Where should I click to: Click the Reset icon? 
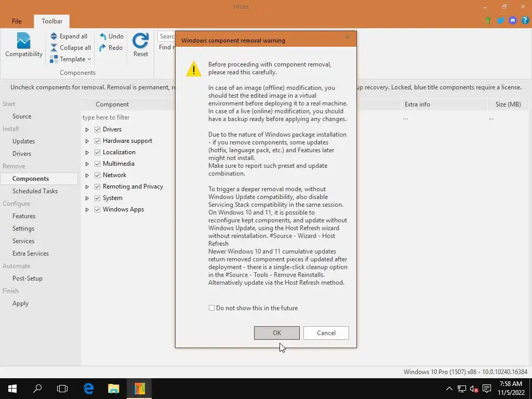click(x=140, y=41)
